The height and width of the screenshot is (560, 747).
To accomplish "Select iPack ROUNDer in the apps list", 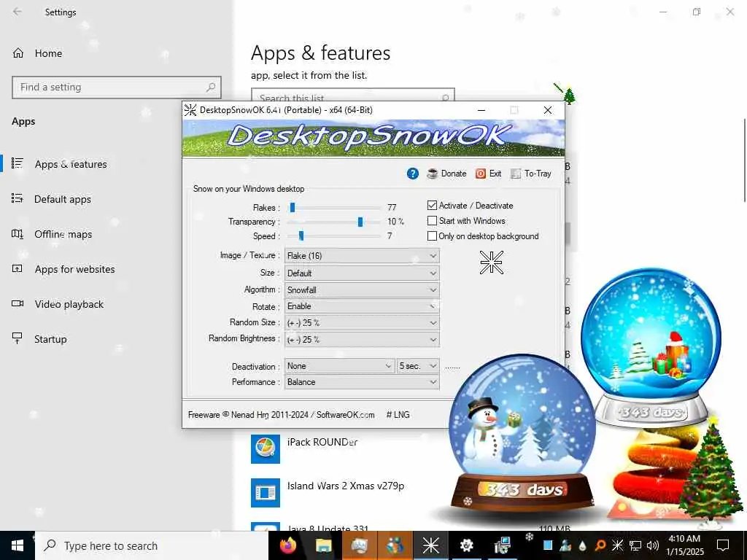I will (322, 443).
